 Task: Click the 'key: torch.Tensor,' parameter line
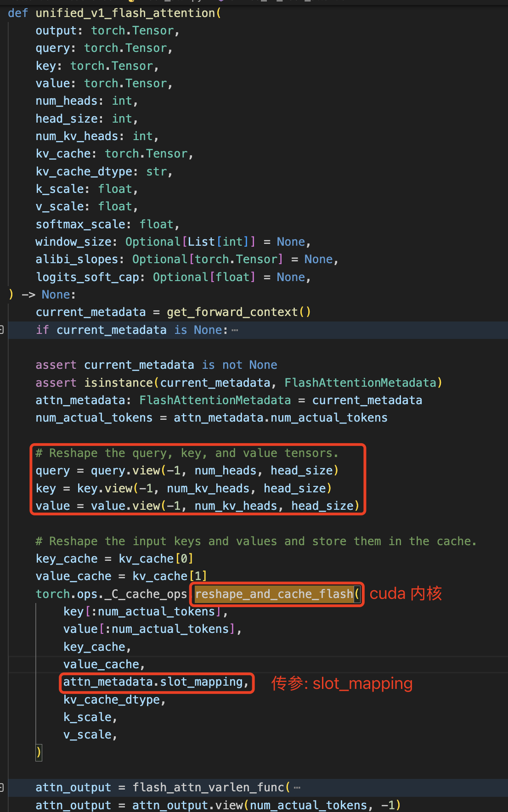97,66
